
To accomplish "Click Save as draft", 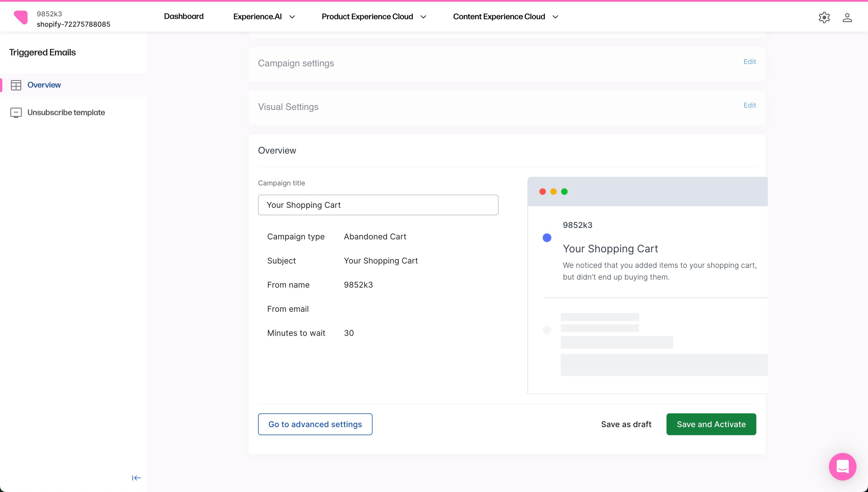I will (626, 424).
